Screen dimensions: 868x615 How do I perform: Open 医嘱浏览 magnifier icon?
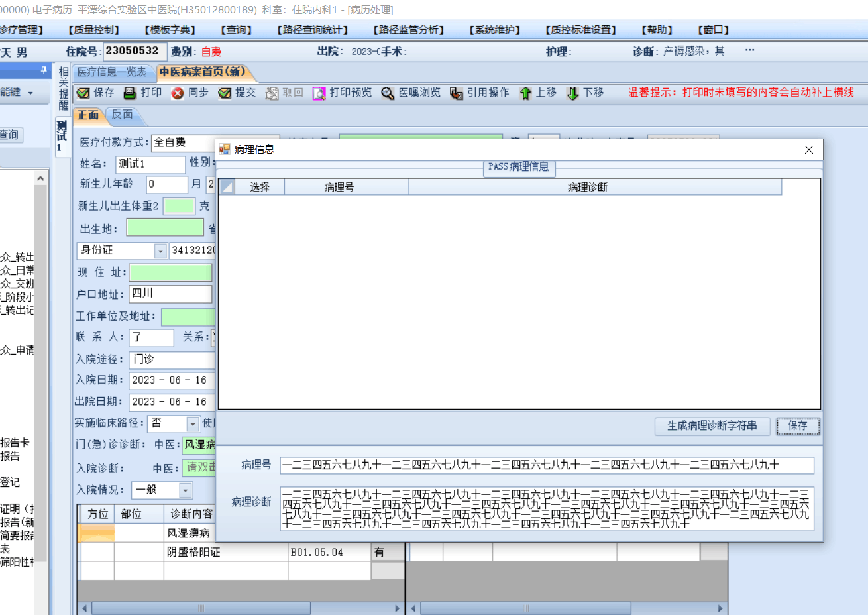(388, 93)
